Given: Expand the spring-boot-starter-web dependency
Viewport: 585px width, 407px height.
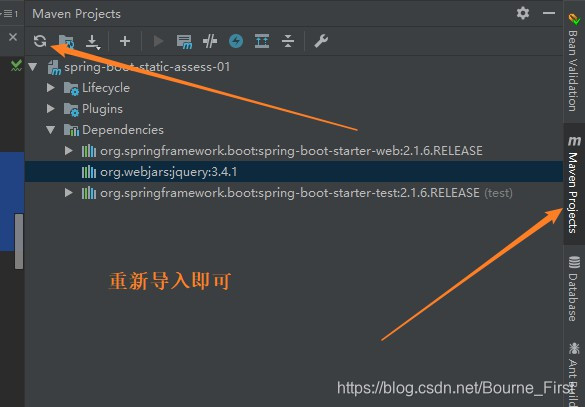Looking at the screenshot, I should pyautogui.click(x=69, y=151).
